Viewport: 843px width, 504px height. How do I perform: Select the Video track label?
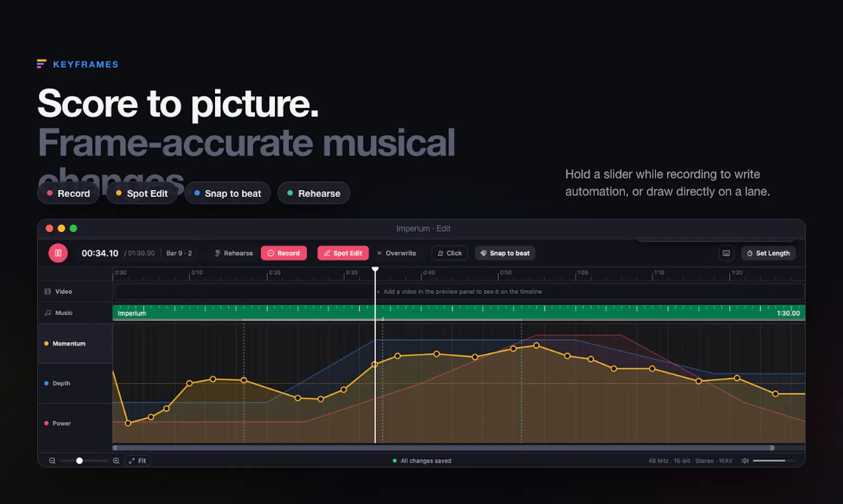click(x=64, y=291)
